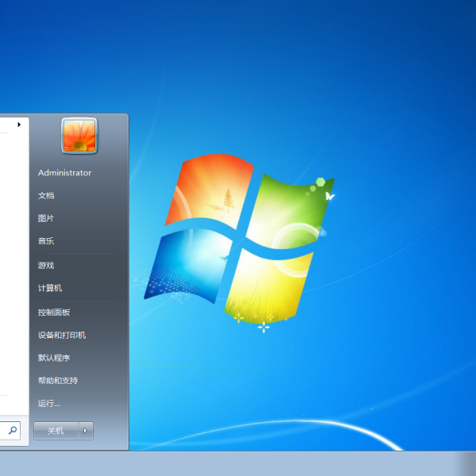Open 控制面板 entry

click(x=54, y=313)
